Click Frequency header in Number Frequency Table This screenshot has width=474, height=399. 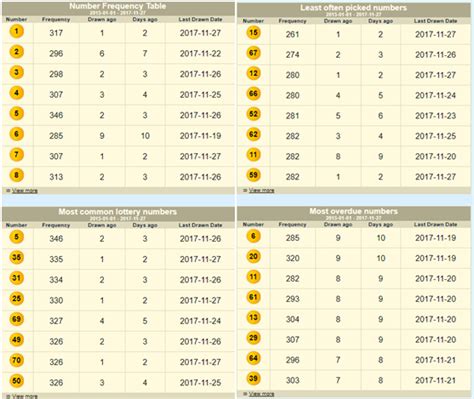pyautogui.click(x=56, y=19)
